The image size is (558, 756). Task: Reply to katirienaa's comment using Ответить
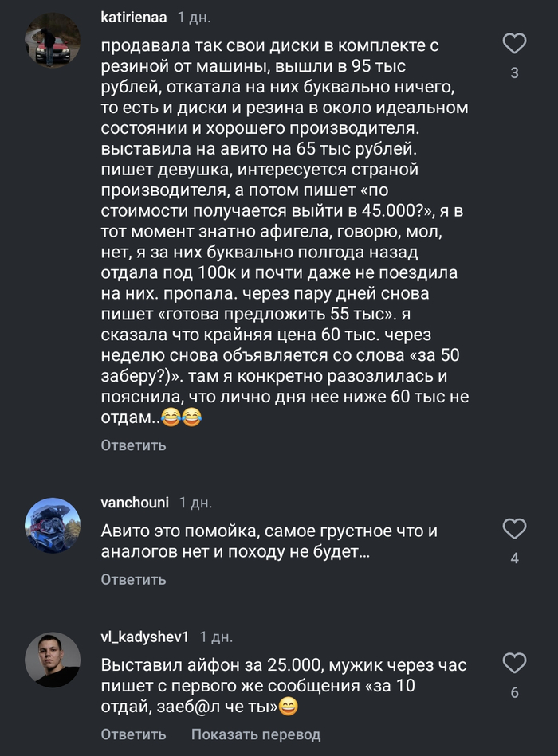(x=133, y=445)
